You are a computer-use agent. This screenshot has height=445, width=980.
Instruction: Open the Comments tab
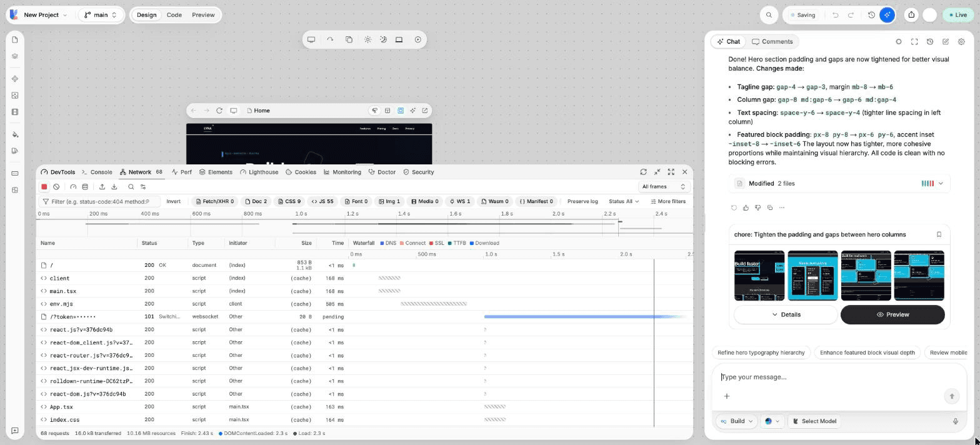point(772,42)
